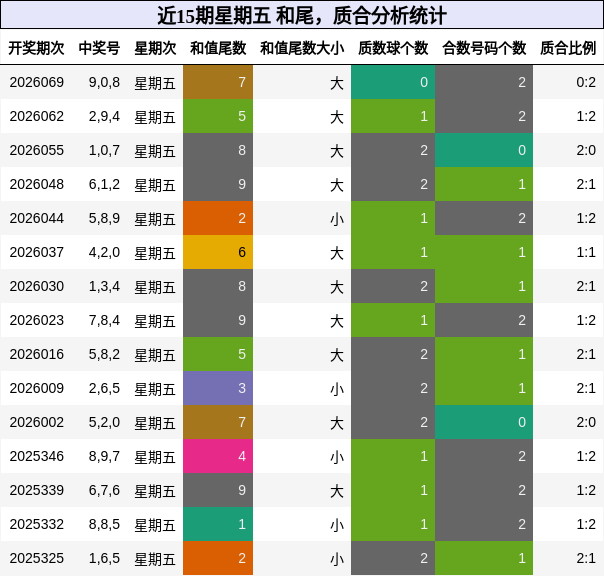
Task: Select composite count 2 in row 2026023
Action: pyautogui.click(x=484, y=320)
